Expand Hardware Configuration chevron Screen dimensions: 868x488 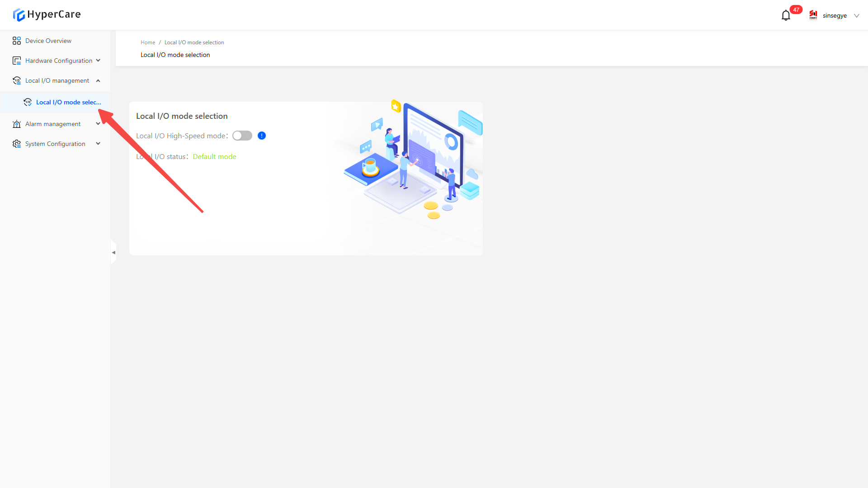coord(98,61)
